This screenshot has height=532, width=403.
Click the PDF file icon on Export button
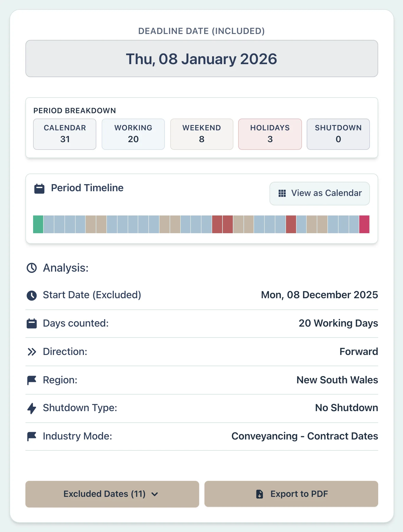(259, 494)
